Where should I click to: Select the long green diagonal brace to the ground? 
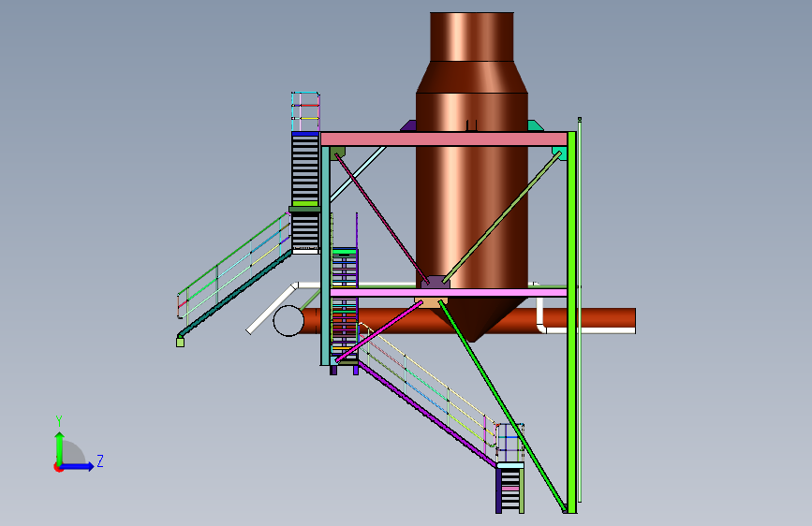coord(502,406)
